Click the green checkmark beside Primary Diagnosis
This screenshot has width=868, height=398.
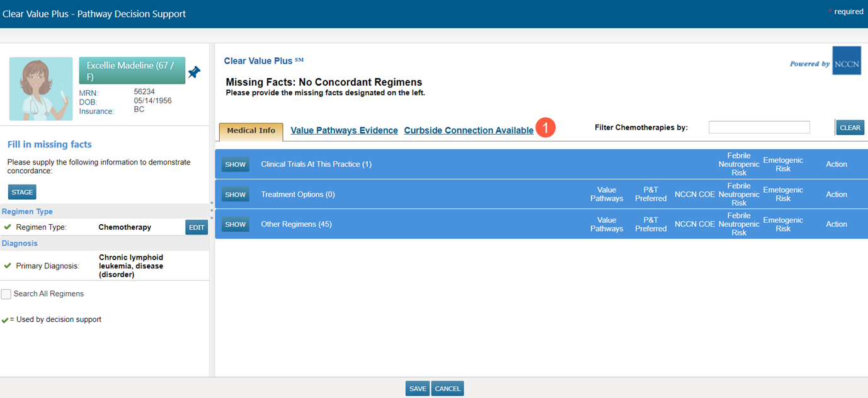tap(8, 266)
